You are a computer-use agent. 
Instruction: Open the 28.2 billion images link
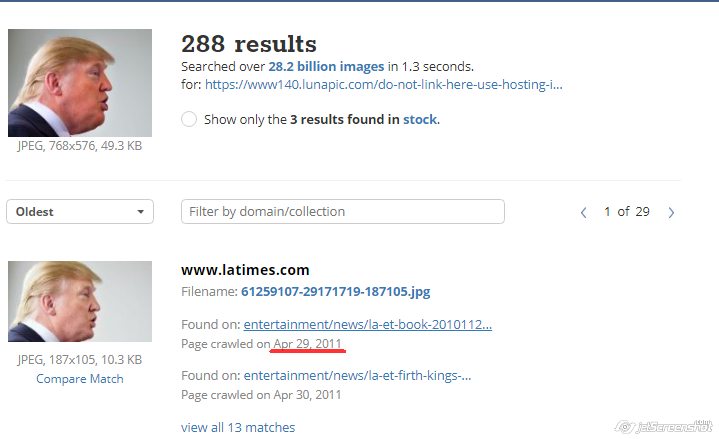[326, 67]
